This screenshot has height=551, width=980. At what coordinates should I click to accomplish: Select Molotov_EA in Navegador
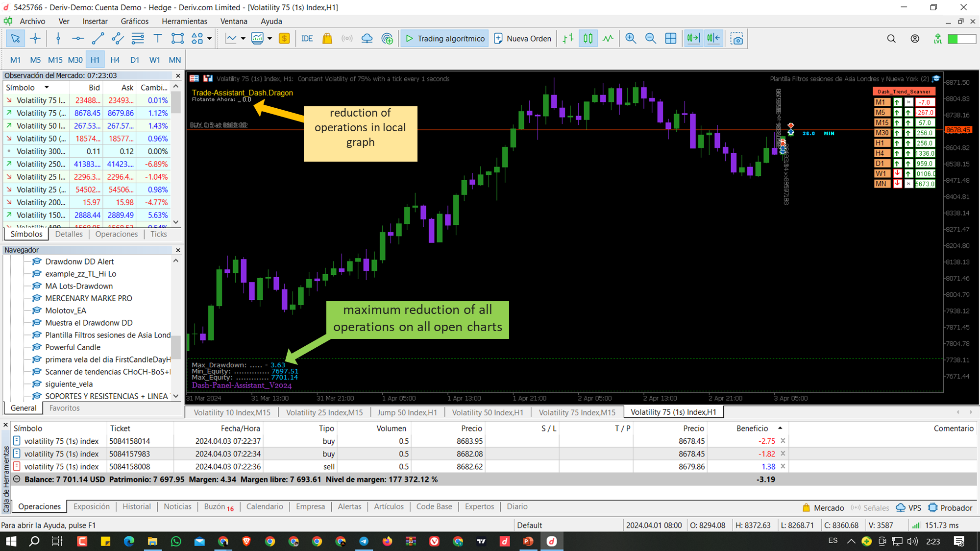66,311
